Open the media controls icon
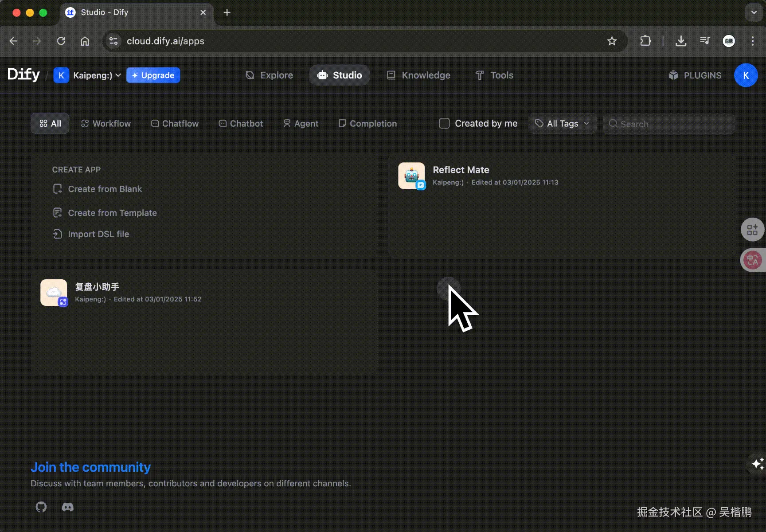Viewport: 766px width, 532px height. pyautogui.click(x=705, y=41)
